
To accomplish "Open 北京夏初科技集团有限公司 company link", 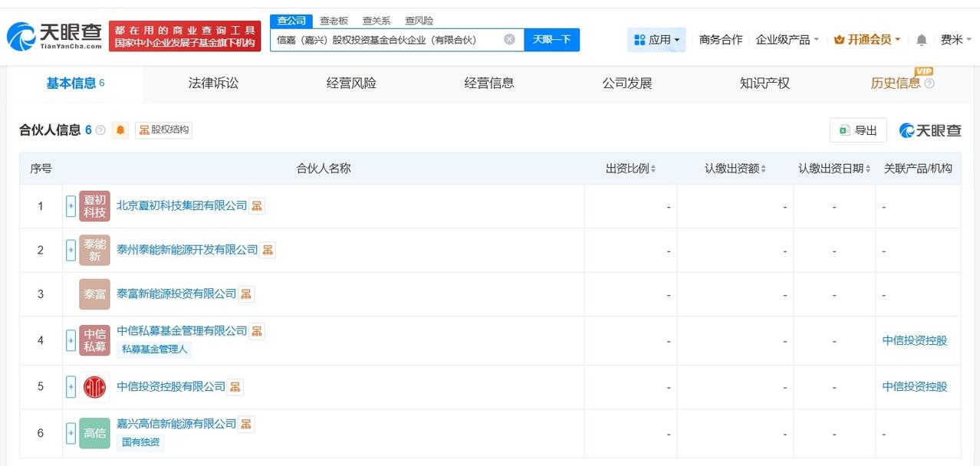I will 182,205.
